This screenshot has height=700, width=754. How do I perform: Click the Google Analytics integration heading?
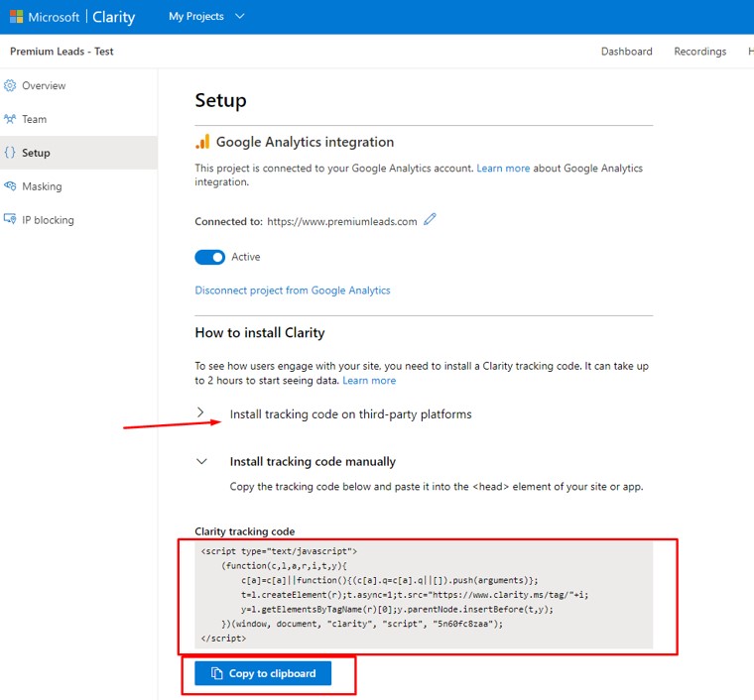pos(305,142)
